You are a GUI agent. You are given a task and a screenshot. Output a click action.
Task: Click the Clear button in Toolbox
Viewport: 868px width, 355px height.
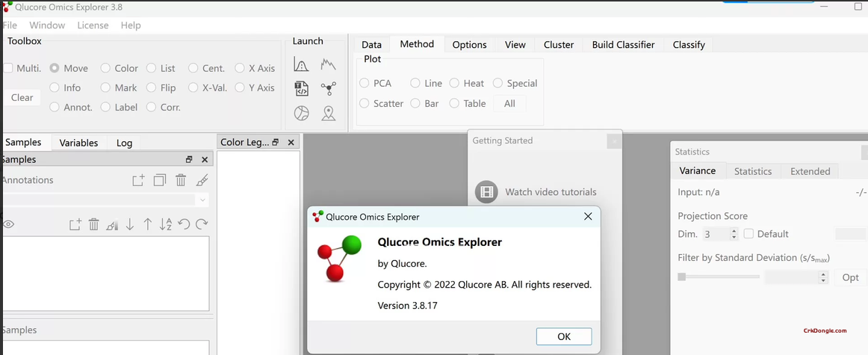coord(22,97)
